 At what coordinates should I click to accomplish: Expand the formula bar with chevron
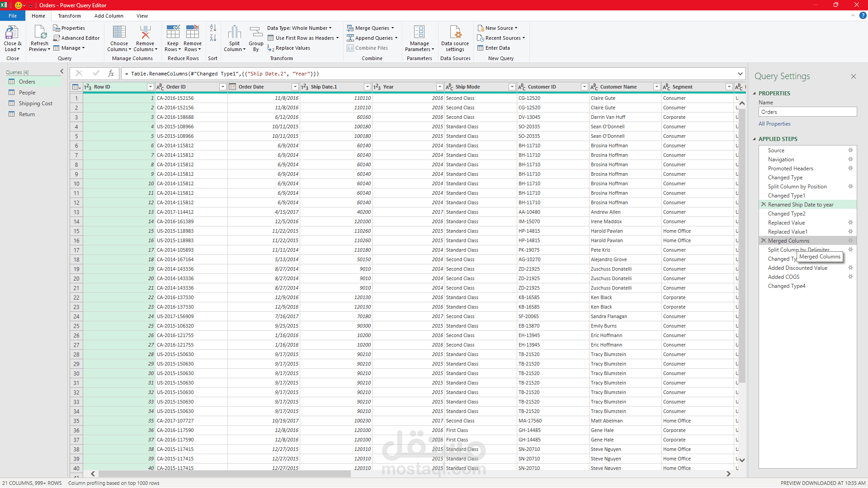coord(740,74)
